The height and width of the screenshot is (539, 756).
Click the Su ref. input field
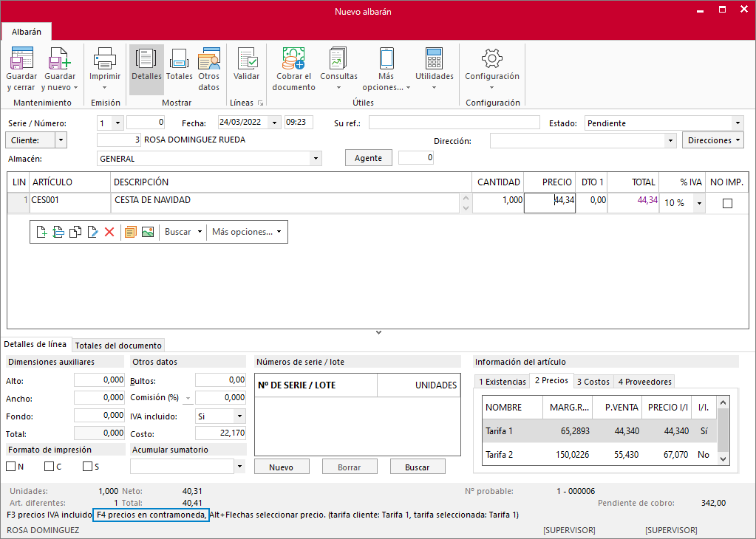point(454,123)
